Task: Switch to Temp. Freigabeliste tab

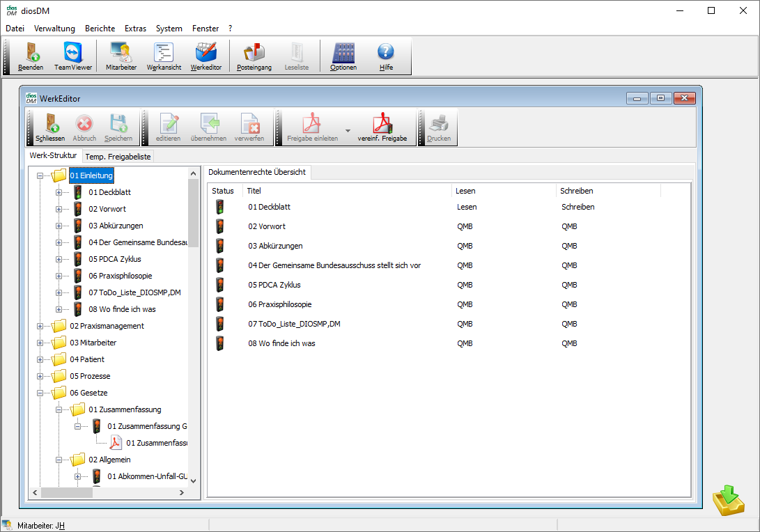Action: click(118, 157)
